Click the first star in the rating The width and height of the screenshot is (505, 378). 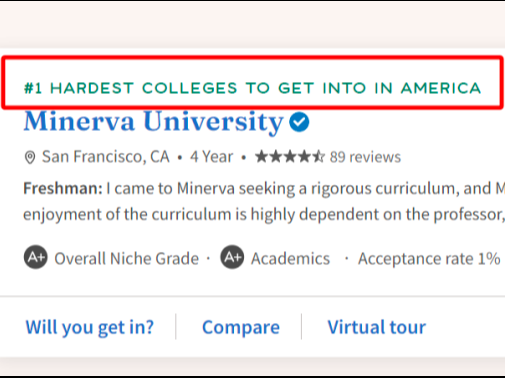coord(262,156)
